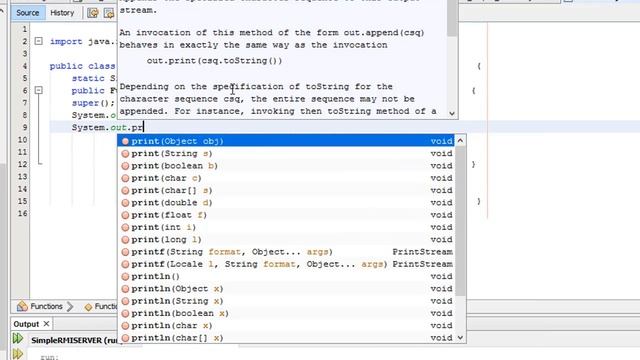The image size is (640, 360).
Task: Select print(double d) completion
Action: tap(286, 202)
